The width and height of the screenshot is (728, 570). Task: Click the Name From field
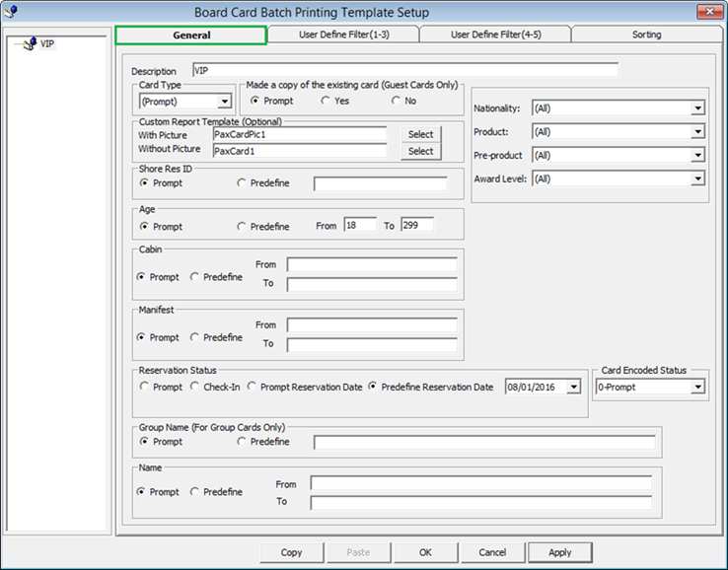point(481,483)
